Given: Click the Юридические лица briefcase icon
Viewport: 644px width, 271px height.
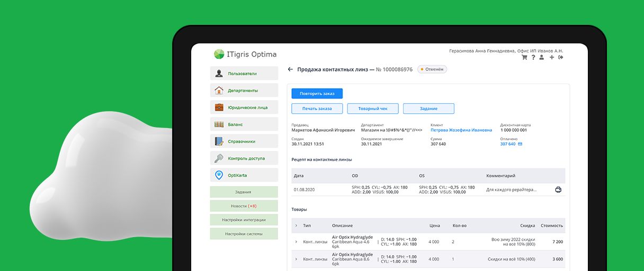Looking at the screenshot, I should point(219,107).
